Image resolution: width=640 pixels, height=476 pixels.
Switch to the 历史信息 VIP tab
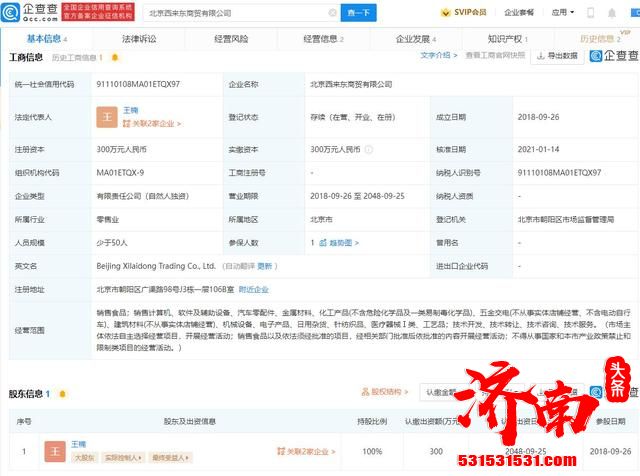coord(602,38)
